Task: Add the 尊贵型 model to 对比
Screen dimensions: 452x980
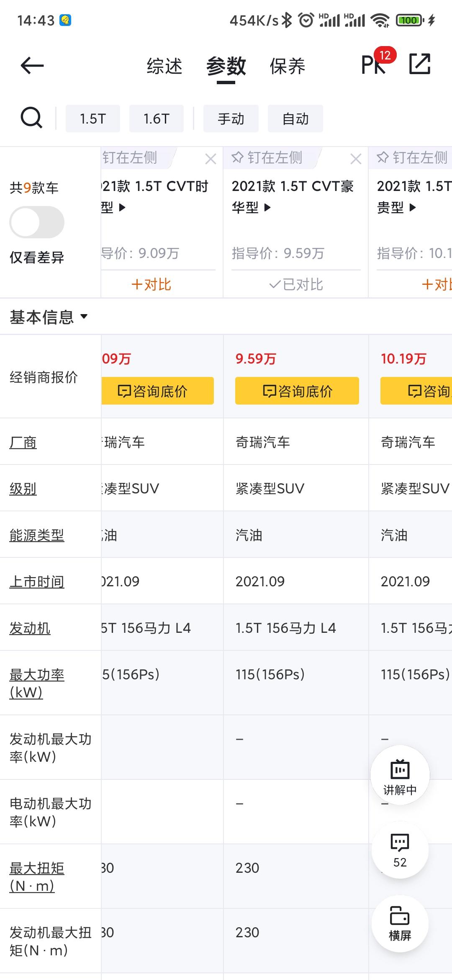Action: click(437, 285)
